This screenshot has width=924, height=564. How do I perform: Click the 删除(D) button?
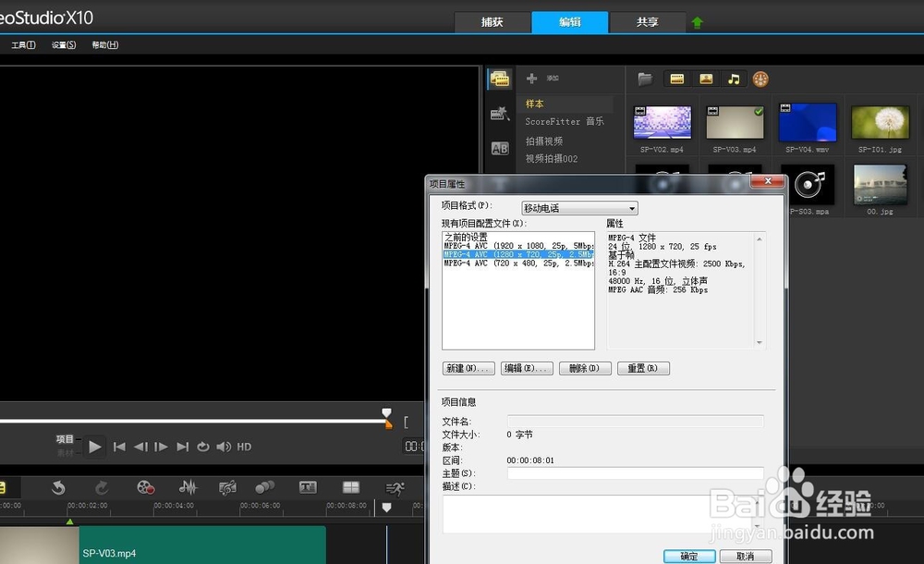point(585,368)
